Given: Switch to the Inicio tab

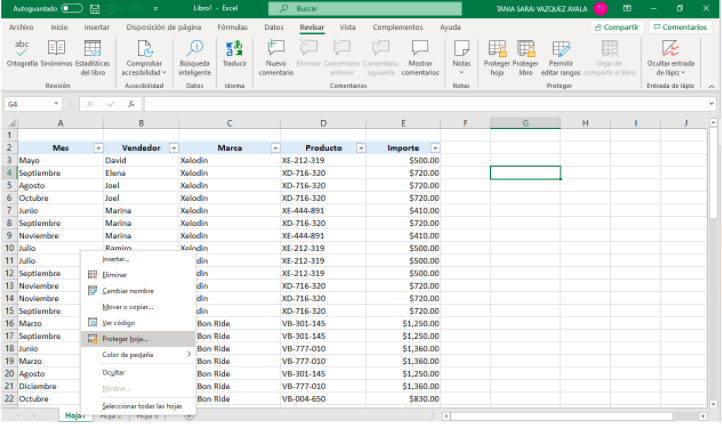Looking at the screenshot, I should (x=59, y=27).
